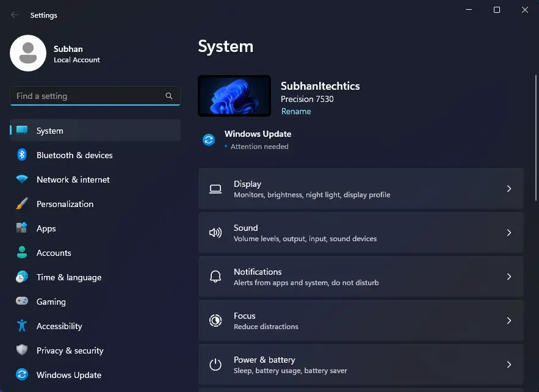Click the desktop wallpaper thumbnail
Image resolution: width=539 pixels, height=392 pixels.
tap(234, 96)
